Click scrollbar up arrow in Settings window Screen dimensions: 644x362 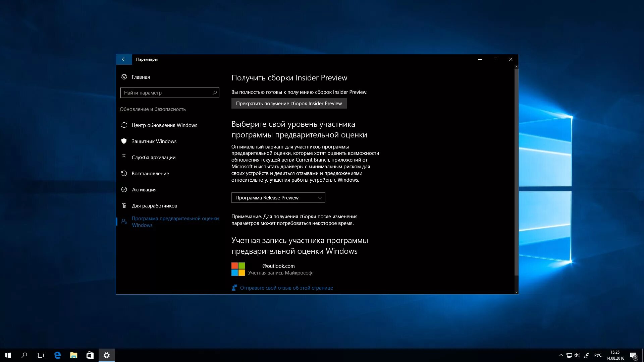(517, 67)
